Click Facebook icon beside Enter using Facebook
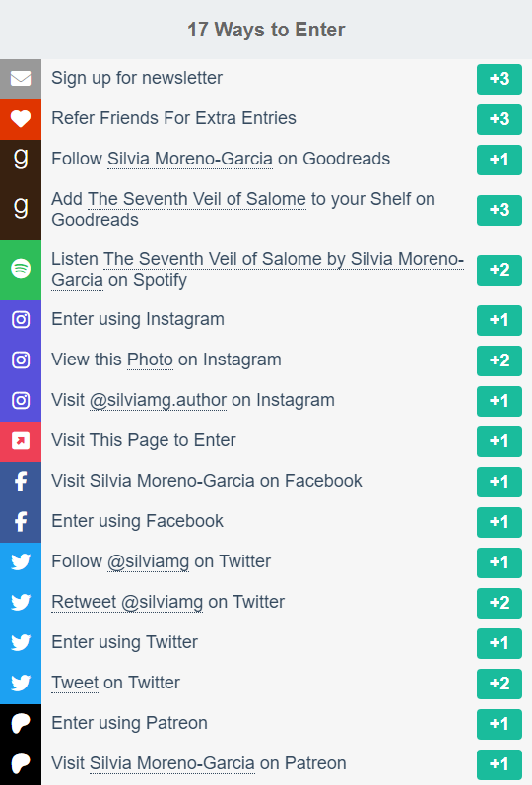Screen dimensions: 532x785 21,522
